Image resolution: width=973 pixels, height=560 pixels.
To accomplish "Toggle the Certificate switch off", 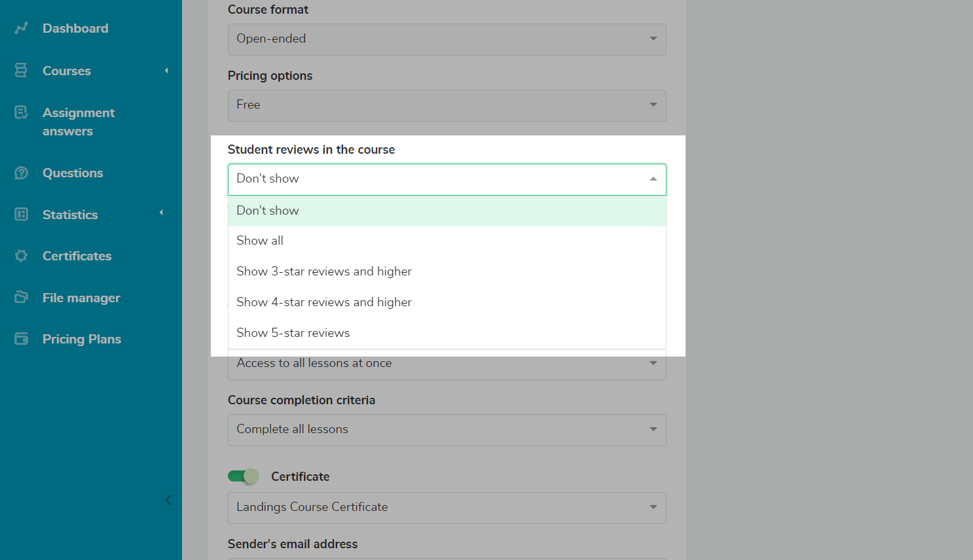I will (243, 476).
